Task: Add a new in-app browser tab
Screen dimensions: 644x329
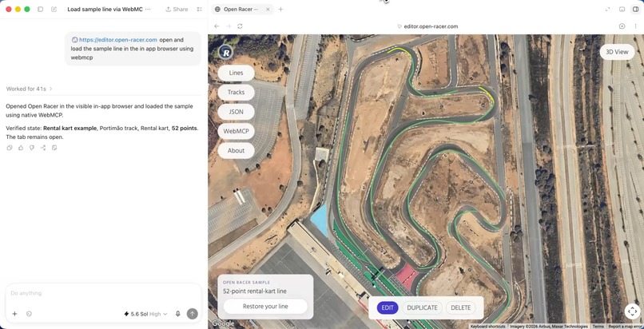Action: pos(280,9)
